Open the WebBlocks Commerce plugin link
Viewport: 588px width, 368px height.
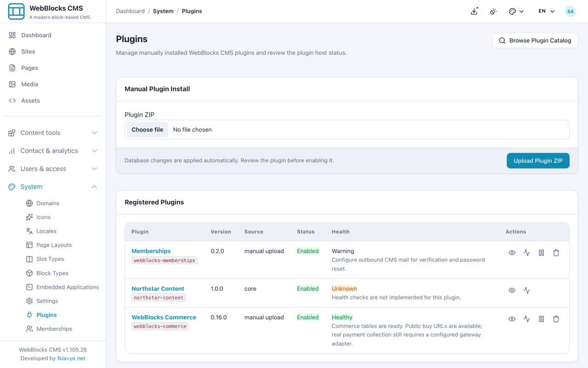pyautogui.click(x=164, y=317)
